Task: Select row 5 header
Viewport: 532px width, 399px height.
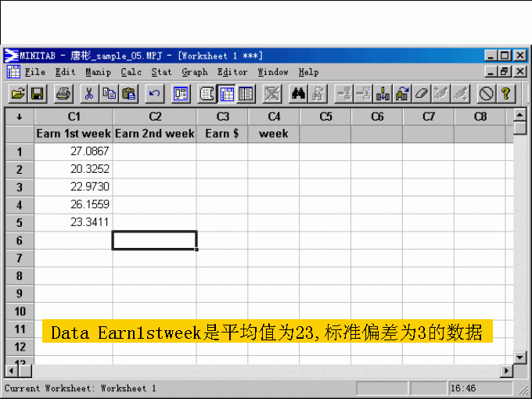Action: click(19, 222)
